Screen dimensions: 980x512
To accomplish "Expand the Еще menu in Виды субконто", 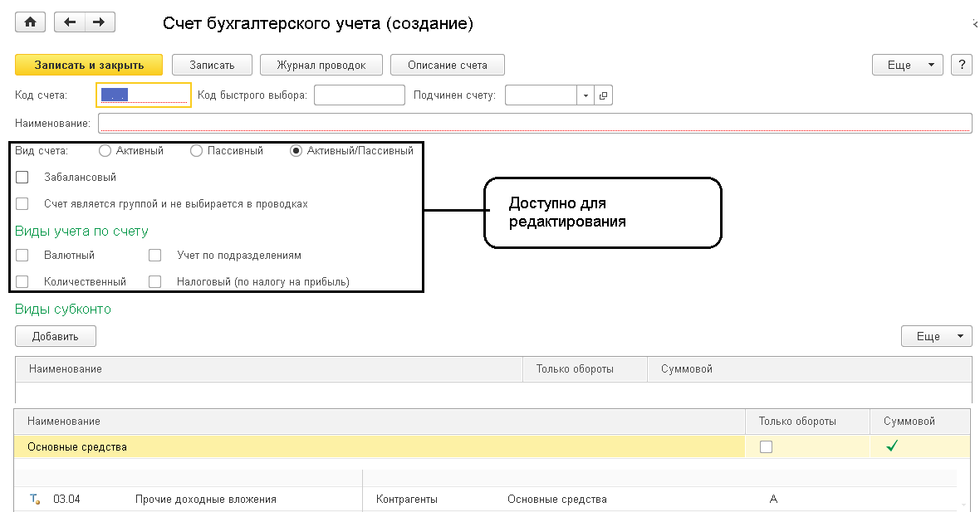I will (x=936, y=336).
